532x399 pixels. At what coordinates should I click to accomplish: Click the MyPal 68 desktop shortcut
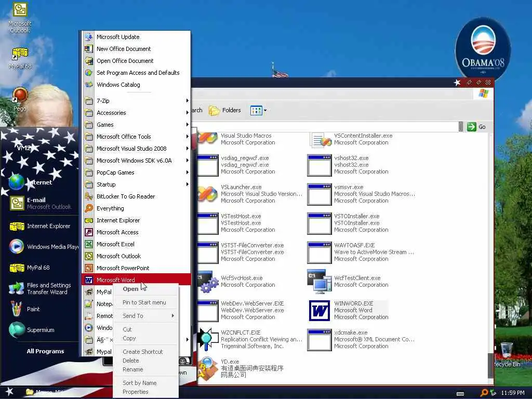pos(20,58)
